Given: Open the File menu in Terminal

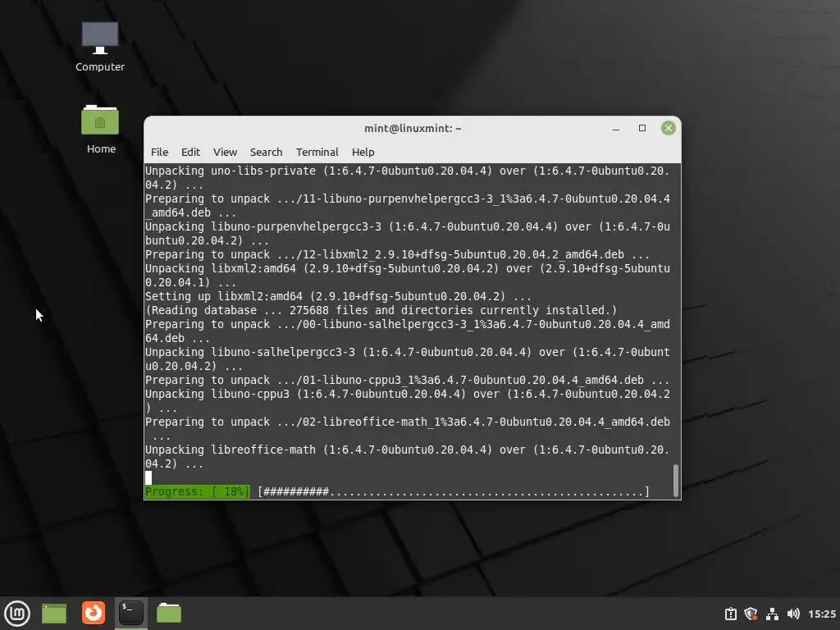Looking at the screenshot, I should coord(160,152).
